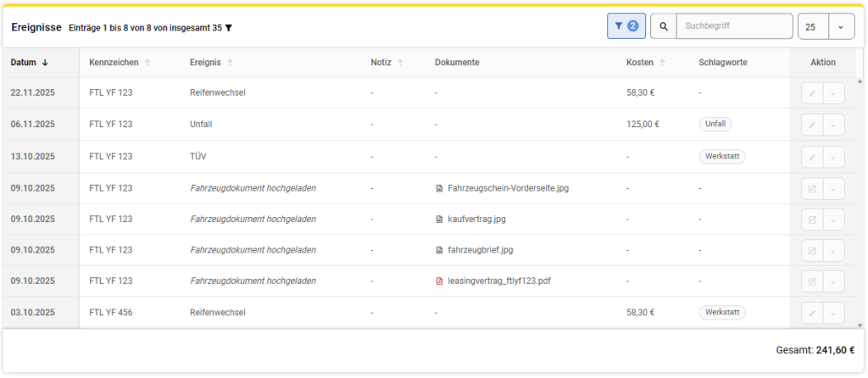The width and height of the screenshot is (868, 378).
Task: Open the kaufvertrag.jpg document link
Action: (475, 220)
